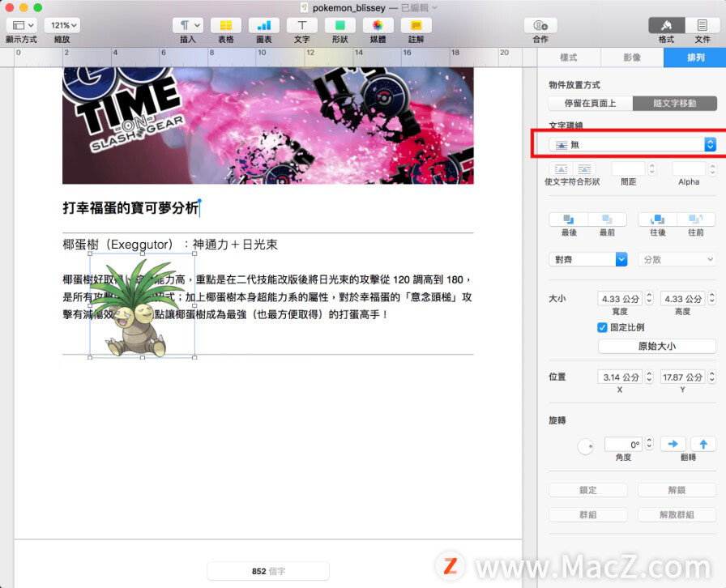Click the 鎖定 lock button
The image size is (726, 588).
[x=588, y=490]
